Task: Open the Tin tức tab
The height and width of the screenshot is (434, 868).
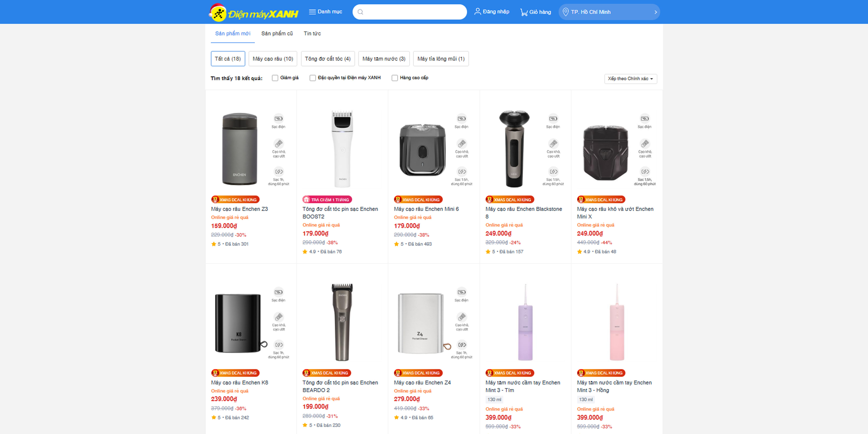Action: [312, 33]
